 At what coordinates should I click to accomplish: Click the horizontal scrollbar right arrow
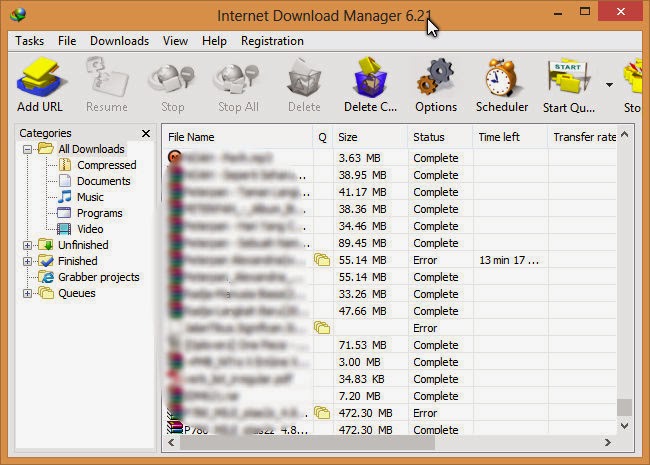(x=608, y=443)
